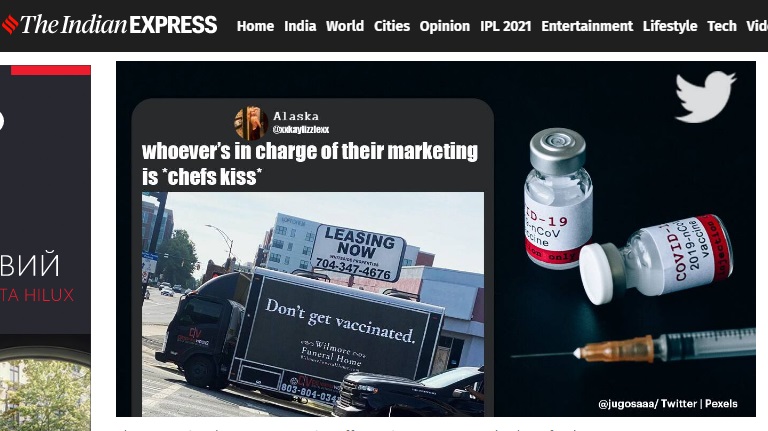
Task: Go to the India section
Action: 300,25
